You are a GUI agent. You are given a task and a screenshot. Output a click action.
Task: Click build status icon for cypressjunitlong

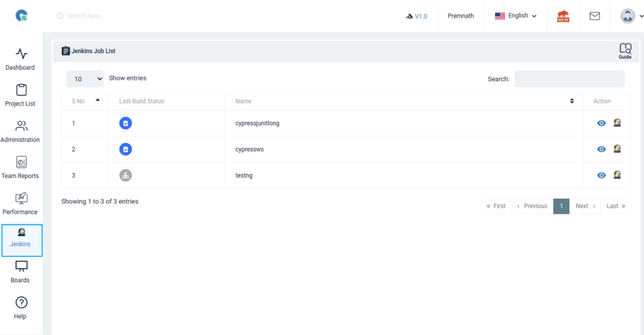126,123
